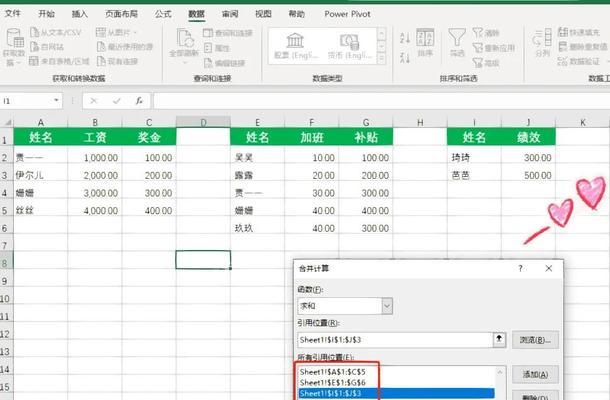Click the 全部刷新 (Refresh All) icon
The image size is (610, 400).
(x=184, y=38)
